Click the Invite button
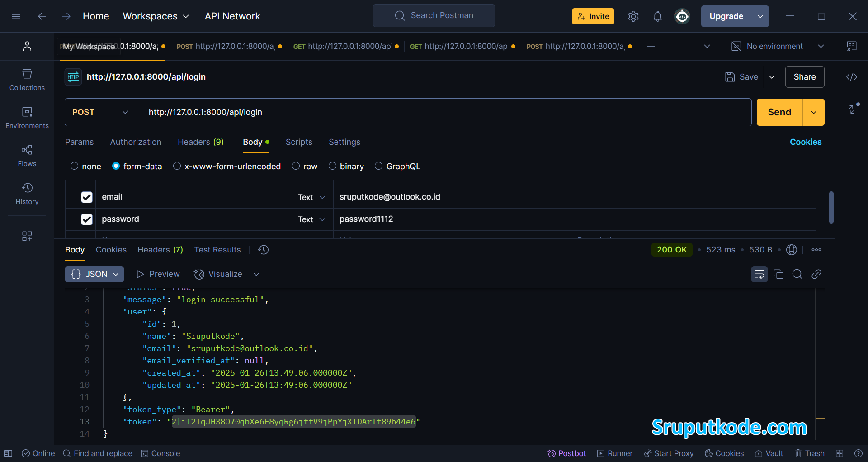The height and width of the screenshot is (462, 868). [593, 16]
